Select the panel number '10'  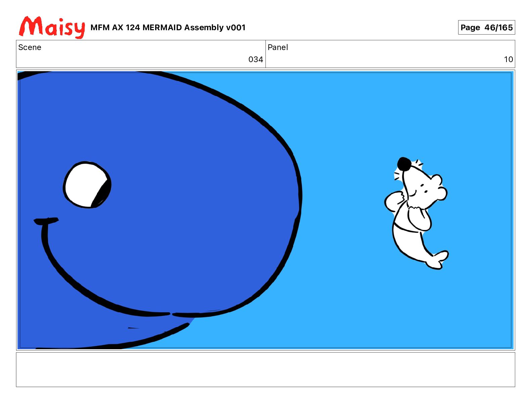[x=508, y=59]
